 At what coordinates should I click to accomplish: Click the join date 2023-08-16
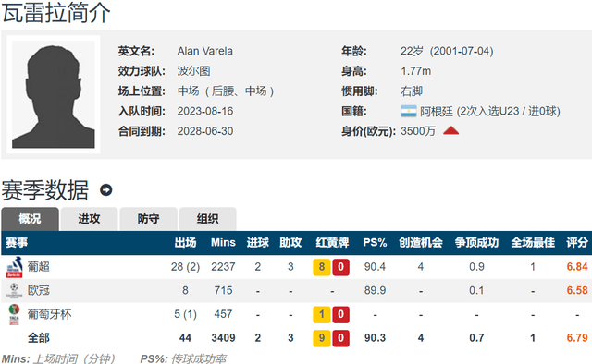click(x=205, y=111)
